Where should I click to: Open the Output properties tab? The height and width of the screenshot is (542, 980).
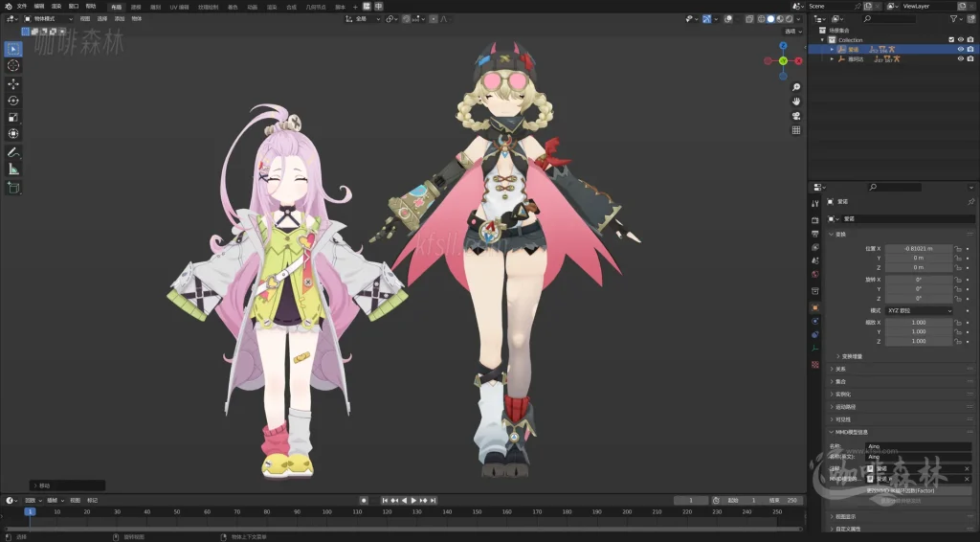815,234
